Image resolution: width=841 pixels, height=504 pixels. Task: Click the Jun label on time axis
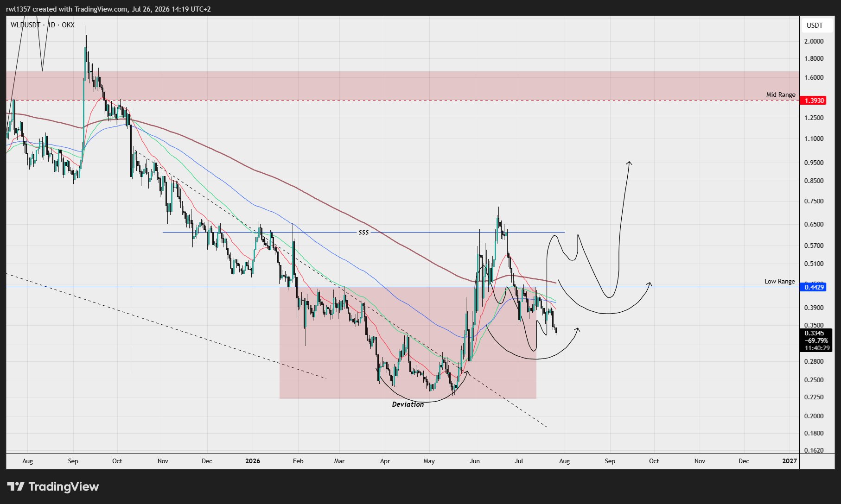click(x=475, y=461)
